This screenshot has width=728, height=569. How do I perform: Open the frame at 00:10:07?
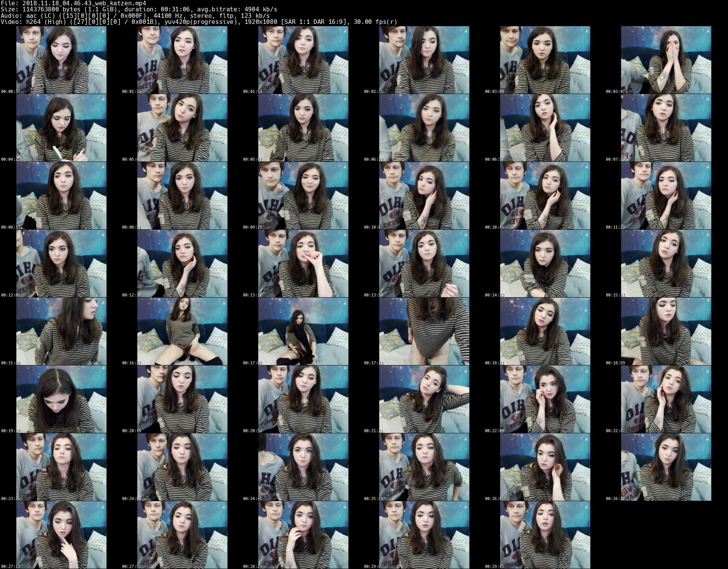[x=424, y=196]
